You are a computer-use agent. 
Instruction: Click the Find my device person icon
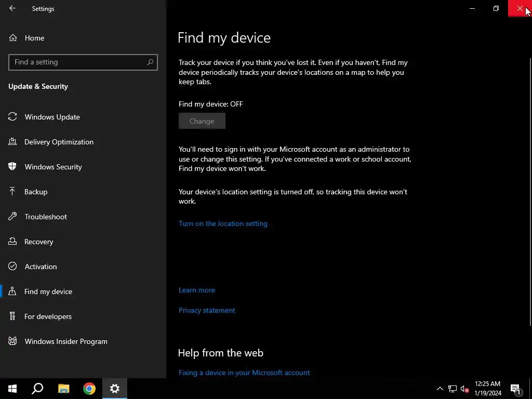[12, 291]
